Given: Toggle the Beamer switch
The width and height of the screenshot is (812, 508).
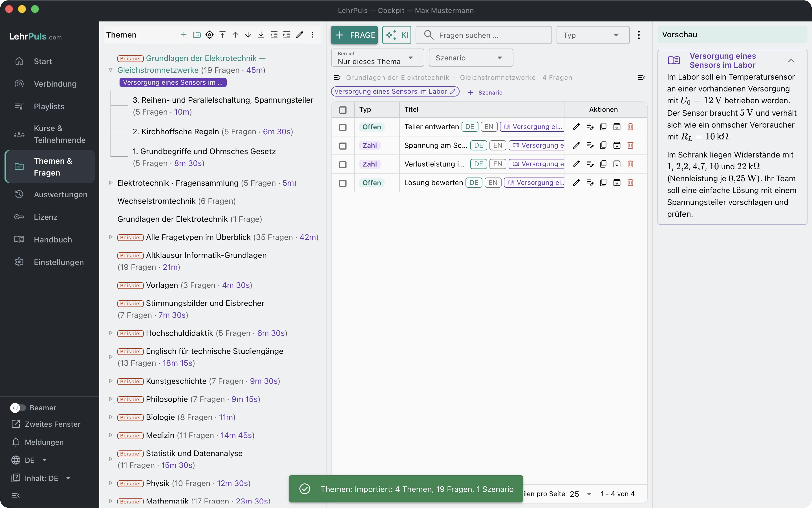Looking at the screenshot, I should pyautogui.click(x=18, y=408).
